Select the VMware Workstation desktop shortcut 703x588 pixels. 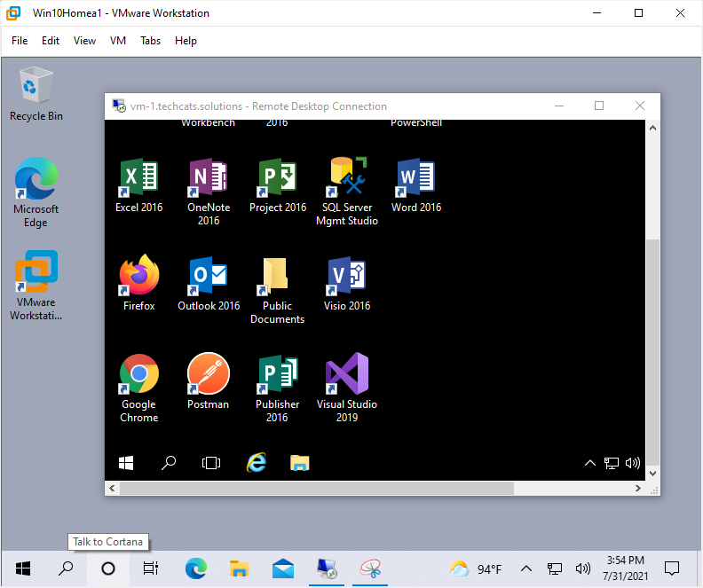(x=36, y=286)
